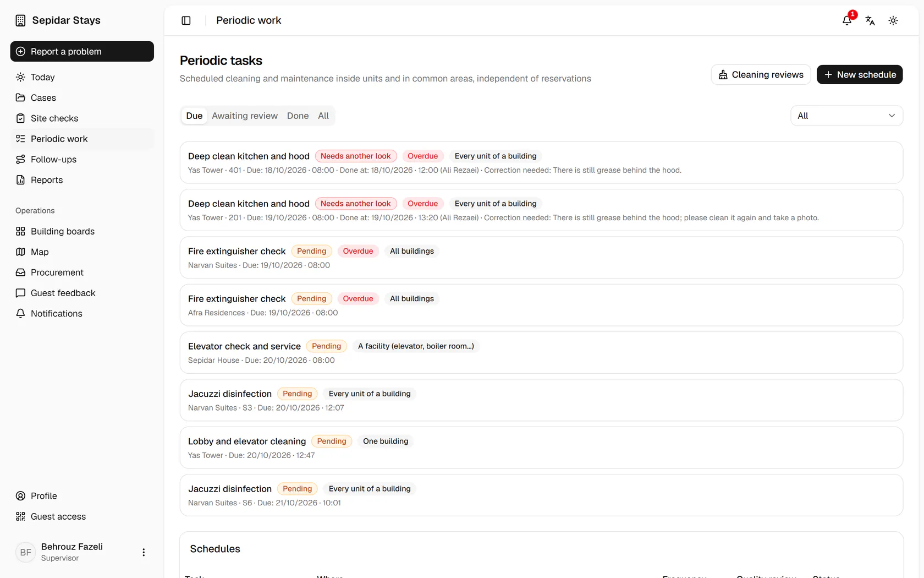This screenshot has width=924, height=578.
Task: Open the Map view
Action: click(x=82, y=252)
